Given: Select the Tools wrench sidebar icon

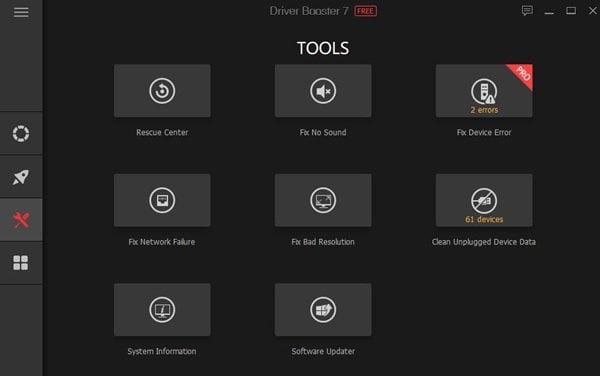Looking at the screenshot, I should 21,220.
